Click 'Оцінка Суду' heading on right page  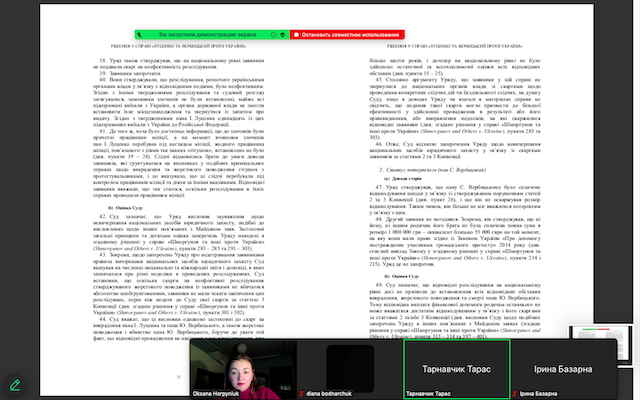(x=402, y=276)
